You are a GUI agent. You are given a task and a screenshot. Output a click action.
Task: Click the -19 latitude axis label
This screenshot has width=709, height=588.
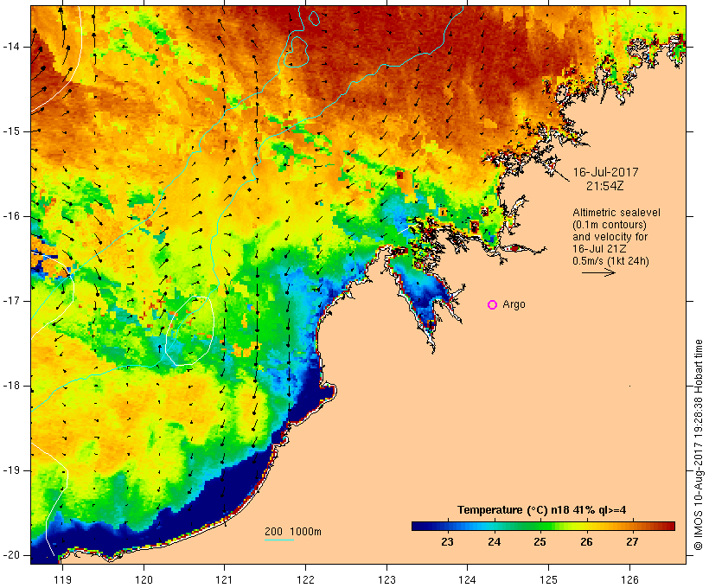[x=10, y=470]
